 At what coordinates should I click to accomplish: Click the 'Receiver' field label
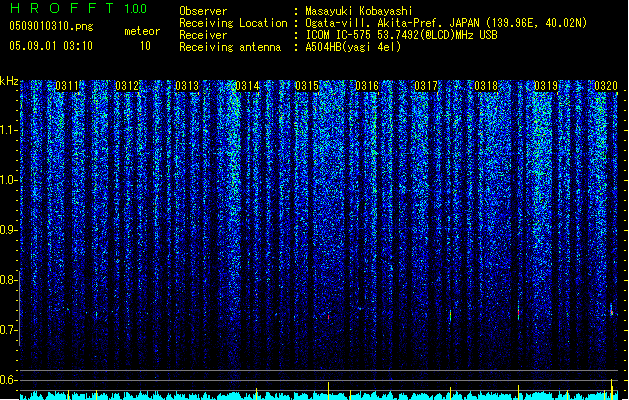click(x=203, y=35)
